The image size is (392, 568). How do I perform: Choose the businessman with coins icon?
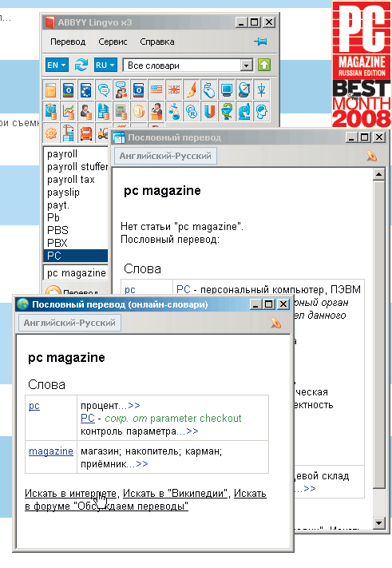[85, 112]
